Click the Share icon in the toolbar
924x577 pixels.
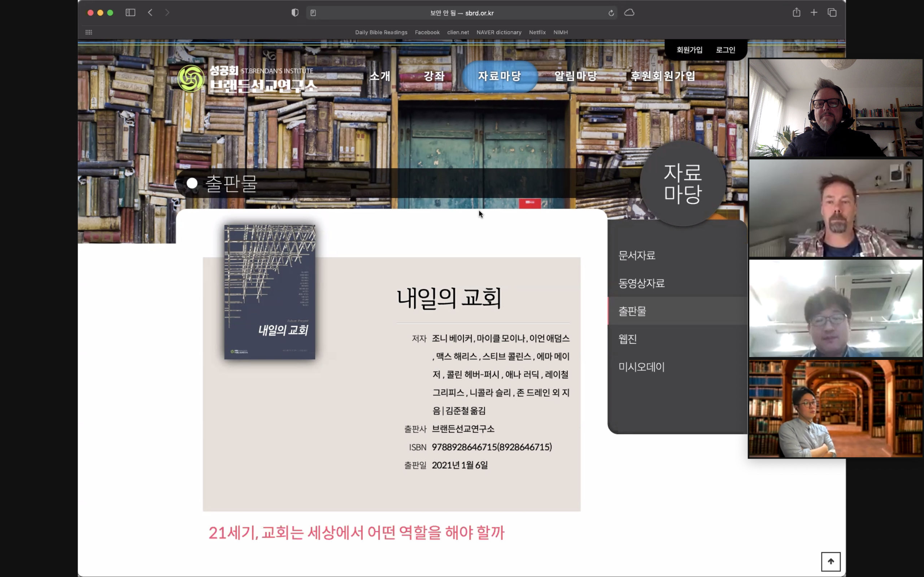[x=796, y=13]
